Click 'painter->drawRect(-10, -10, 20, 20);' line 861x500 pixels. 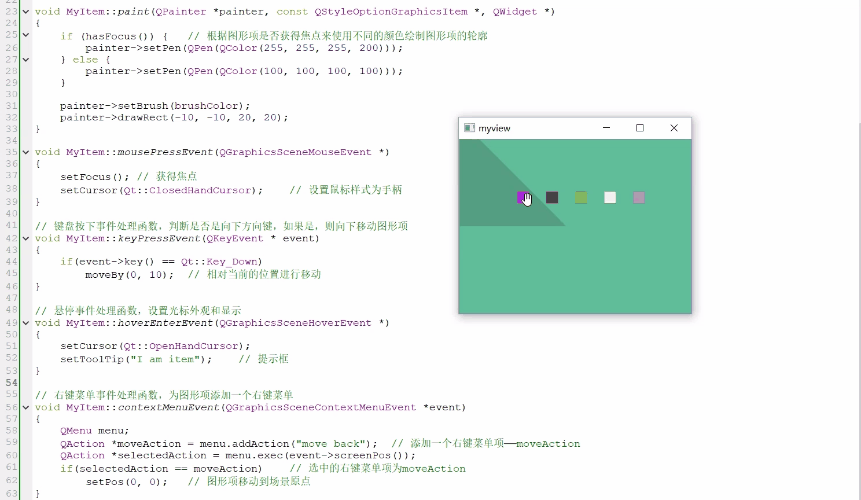[174, 117]
